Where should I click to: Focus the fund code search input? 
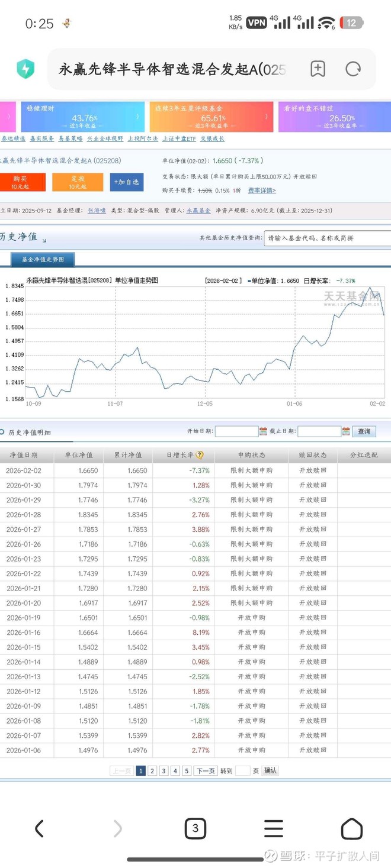click(x=327, y=238)
